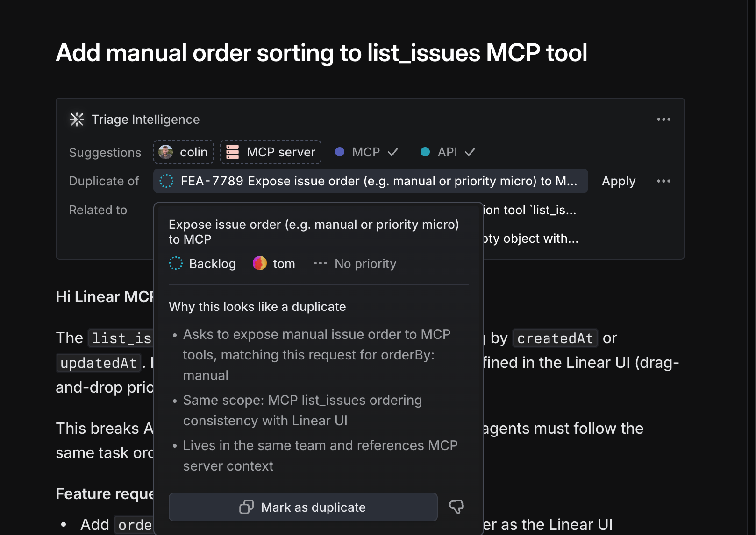
Task: Click the copy icon inside Mark as duplicate
Action: click(x=246, y=507)
